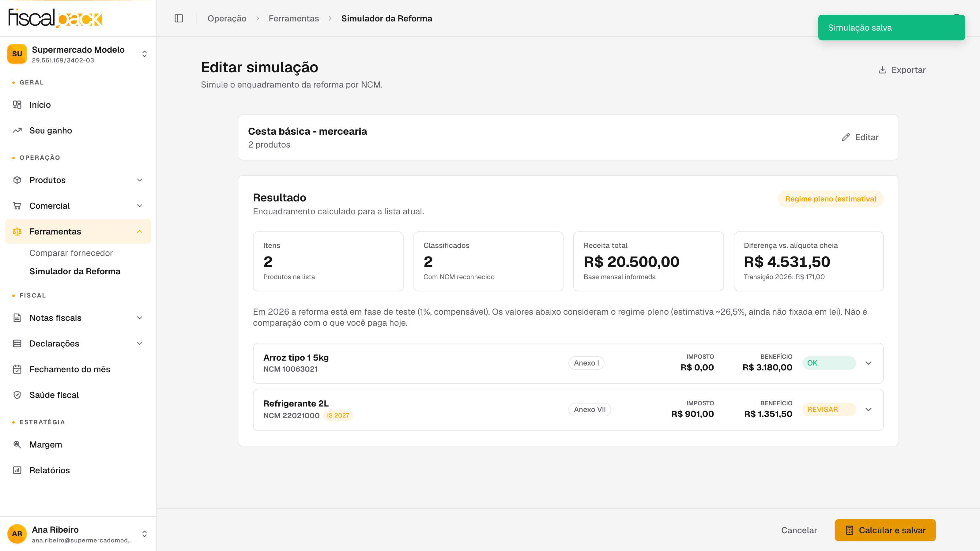Click the R$ 0,00 imposto value
This screenshot has height=551, width=980.
click(x=697, y=367)
